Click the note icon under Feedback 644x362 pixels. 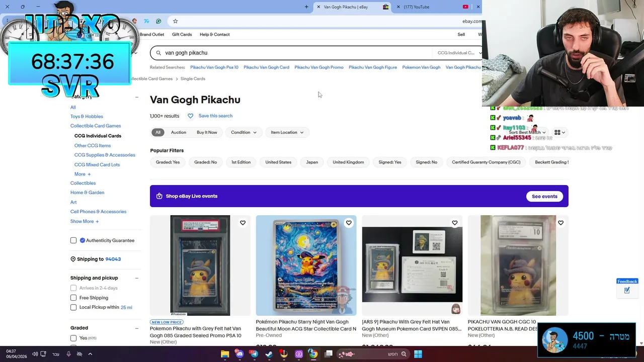coord(627,291)
